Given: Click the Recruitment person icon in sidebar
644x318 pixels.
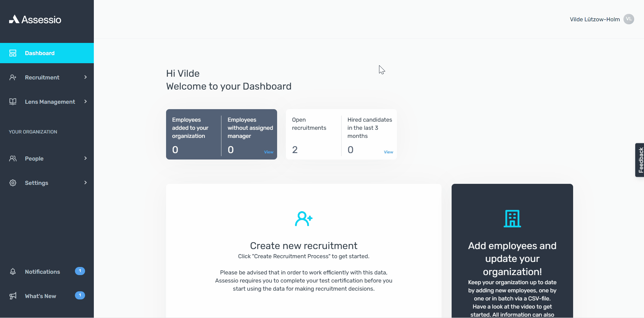Looking at the screenshot, I should pyautogui.click(x=13, y=77).
